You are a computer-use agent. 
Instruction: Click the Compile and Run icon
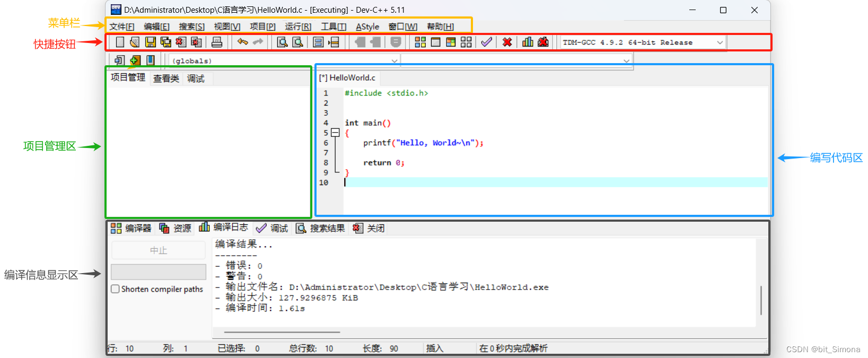point(451,42)
